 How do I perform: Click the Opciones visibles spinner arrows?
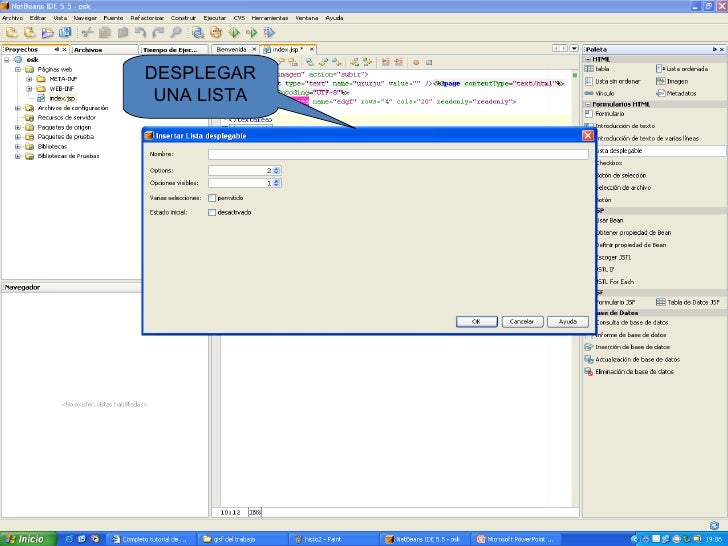277,183
